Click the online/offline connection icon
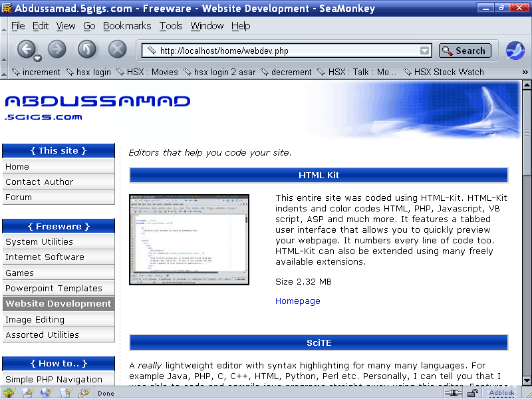Image resolution: width=532 pixels, height=399 pixels. pyautogui.click(x=454, y=393)
